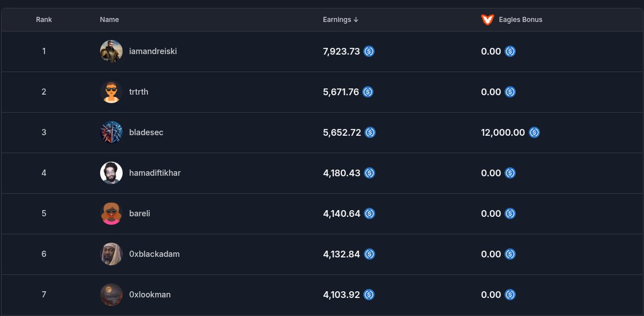Open the bladesec username link
644x316 pixels.
pyautogui.click(x=146, y=132)
